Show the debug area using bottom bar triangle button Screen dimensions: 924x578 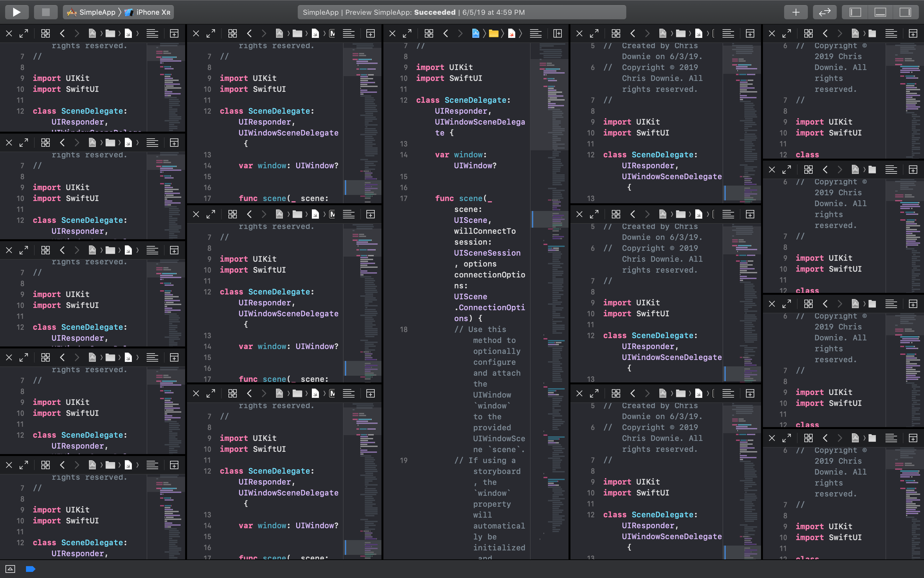coord(10,569)
